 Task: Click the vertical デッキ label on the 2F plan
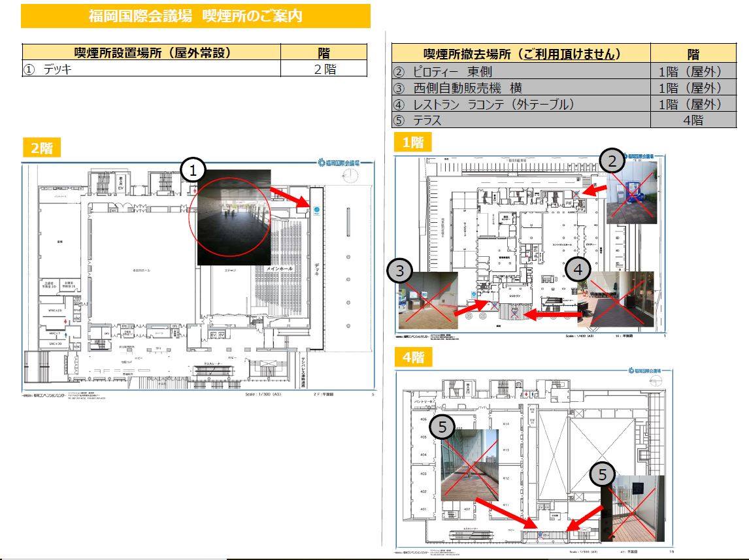pos(316,269)
